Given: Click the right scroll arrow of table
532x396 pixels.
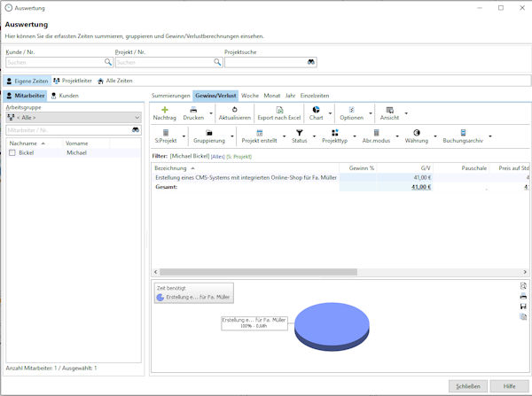Looking at the screenshot, I should pos(525,272).
